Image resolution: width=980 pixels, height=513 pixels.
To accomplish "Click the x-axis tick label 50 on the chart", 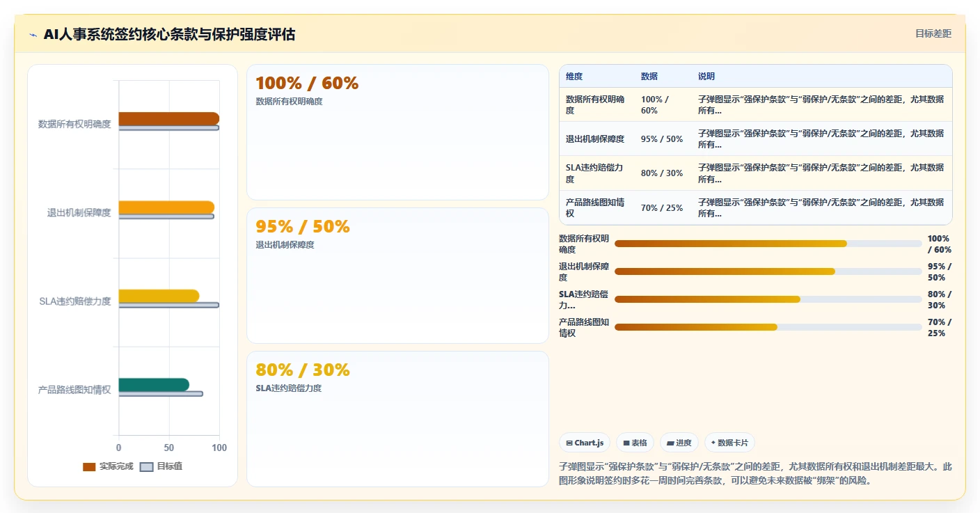I will [169, 448].
